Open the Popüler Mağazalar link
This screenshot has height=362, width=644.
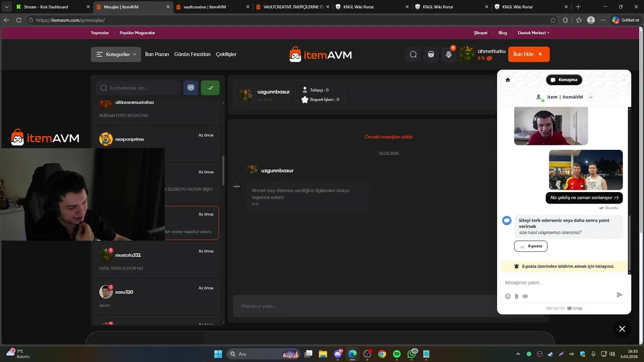click(x=137, y=33)
